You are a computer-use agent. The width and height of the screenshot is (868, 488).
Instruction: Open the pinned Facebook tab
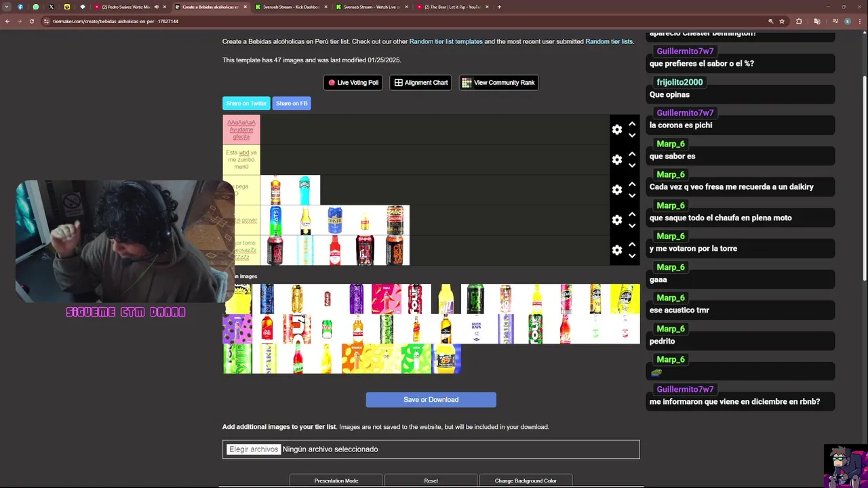coord(20,7)
